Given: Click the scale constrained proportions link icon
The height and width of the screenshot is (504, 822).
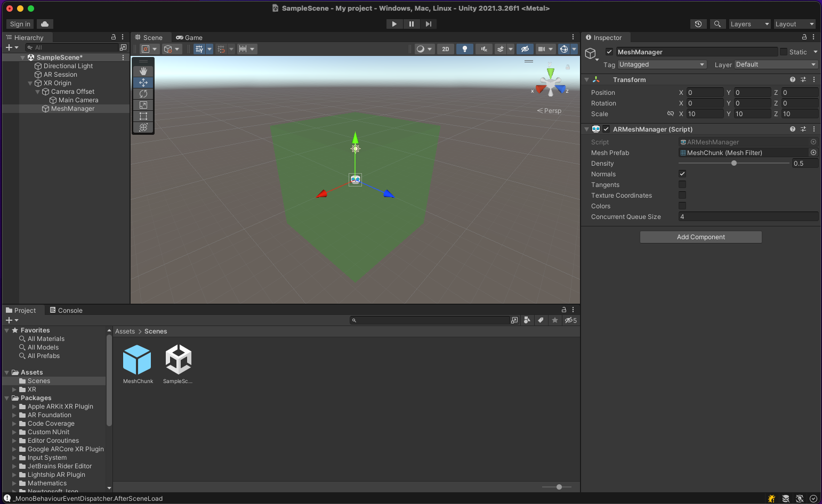Looking at the screenshot, I should (671, 113).
